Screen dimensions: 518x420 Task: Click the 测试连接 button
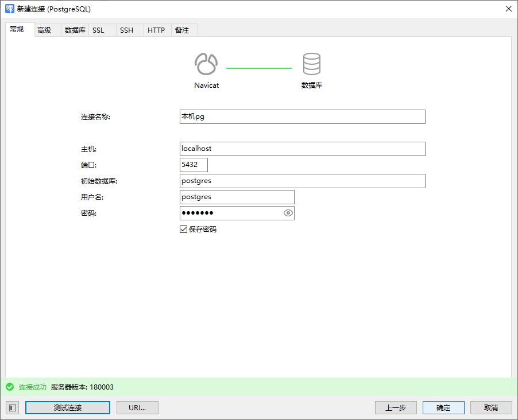tap(68, 408)
